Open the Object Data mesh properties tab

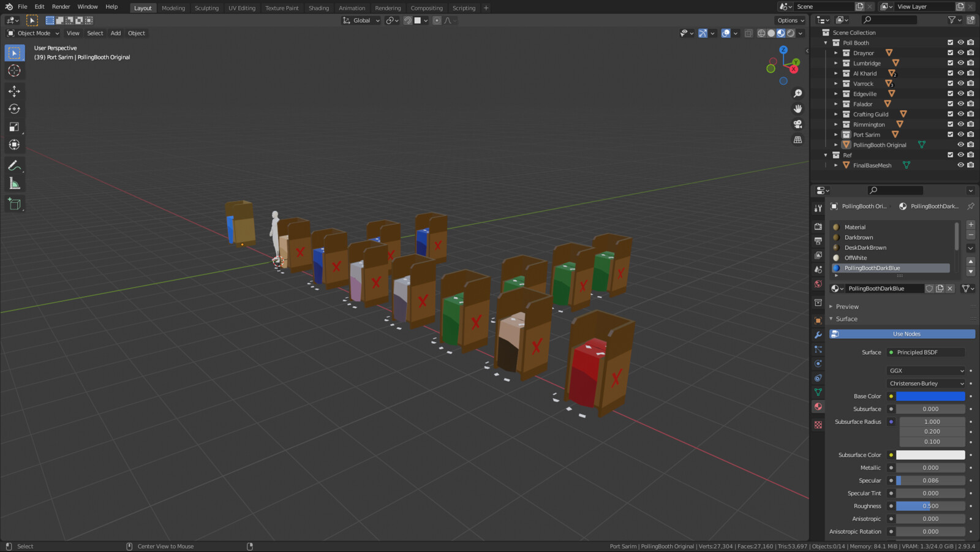(818, 392)
